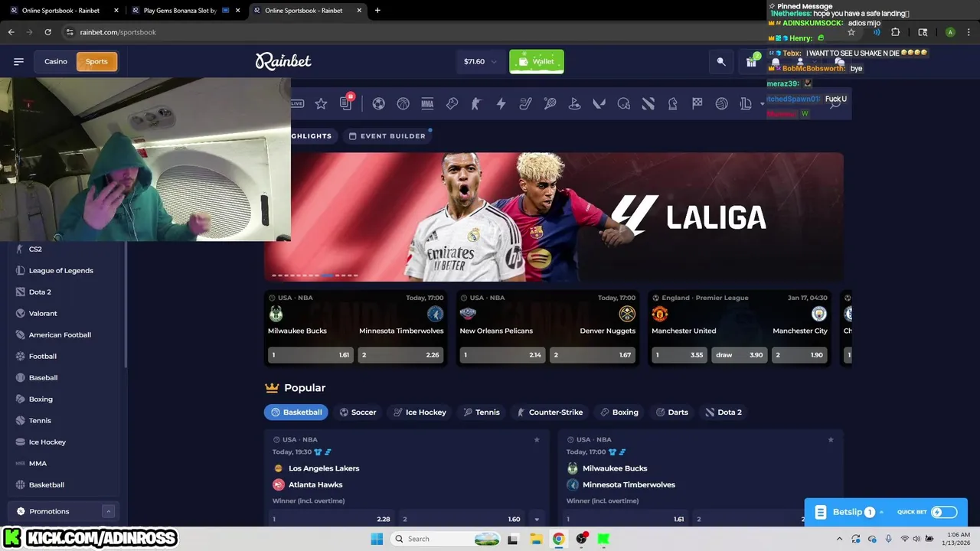Select the volleyball sport icon

coord(721,103)
